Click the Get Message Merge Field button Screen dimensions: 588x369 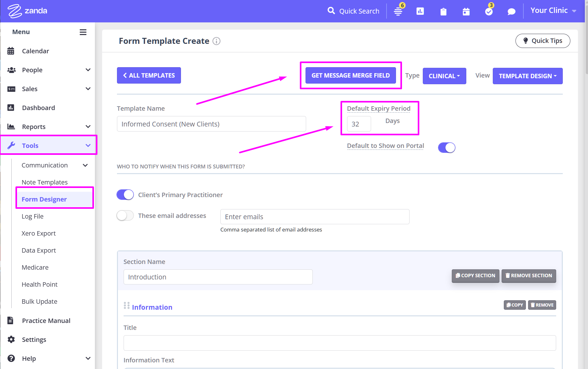[x=351, y=75]
